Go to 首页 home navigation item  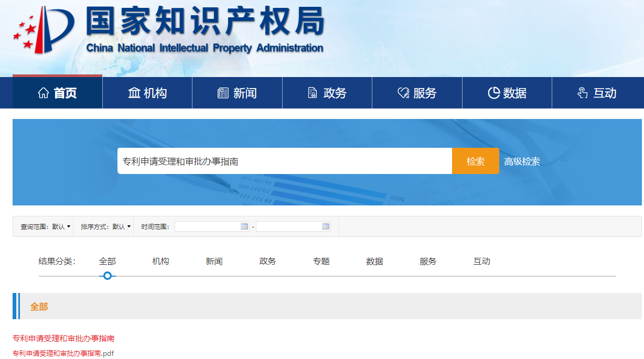[58, 93]
